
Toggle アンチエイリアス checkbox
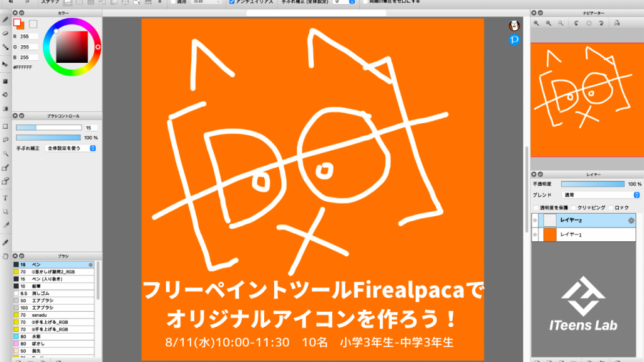(231, 2)
